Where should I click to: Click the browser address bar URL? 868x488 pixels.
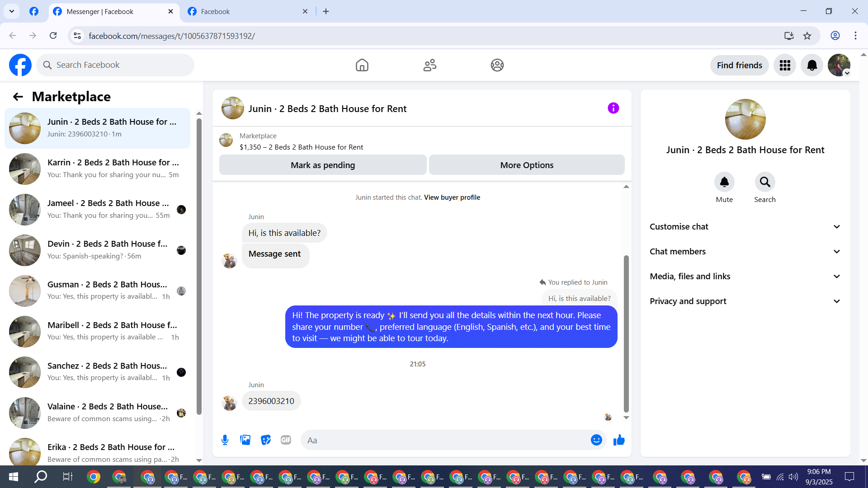tap(172, 36)
